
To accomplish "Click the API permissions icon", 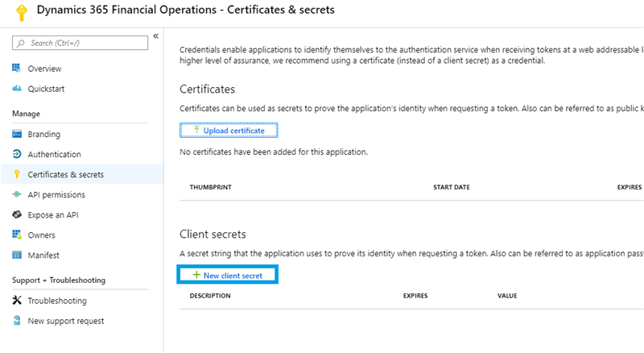I will point(17,195).
